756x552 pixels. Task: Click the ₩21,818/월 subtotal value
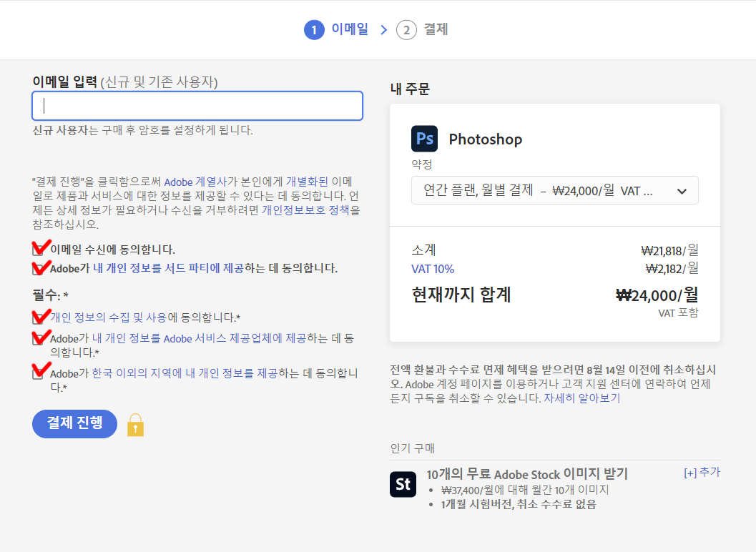coord(669,250)
